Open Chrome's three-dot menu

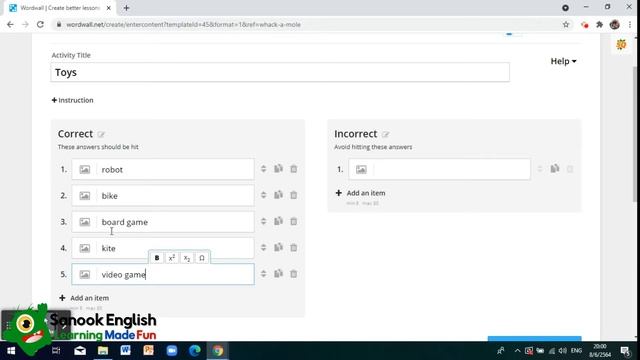[x=630, y=24]
